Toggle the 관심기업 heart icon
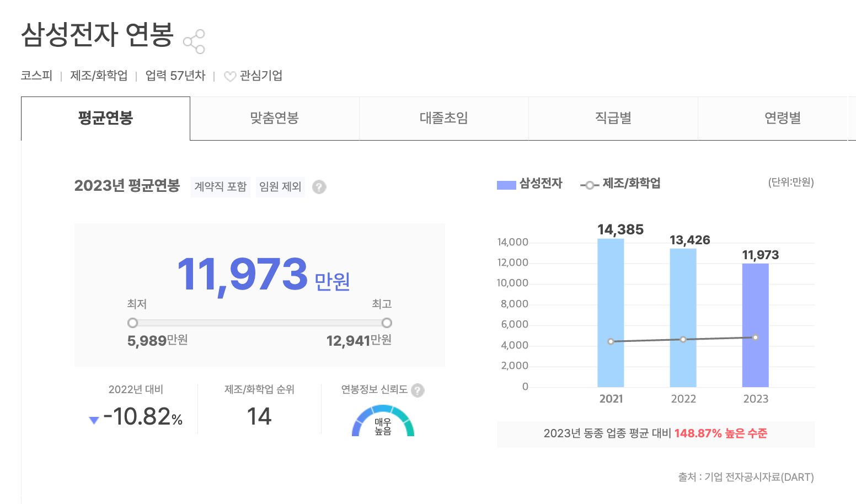 (230, 77)
